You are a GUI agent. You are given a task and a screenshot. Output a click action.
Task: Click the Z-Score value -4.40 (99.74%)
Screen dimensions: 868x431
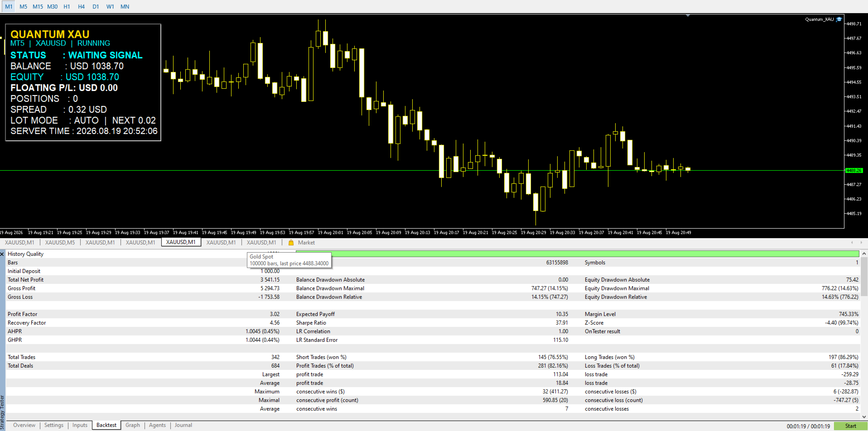[842, 323]
